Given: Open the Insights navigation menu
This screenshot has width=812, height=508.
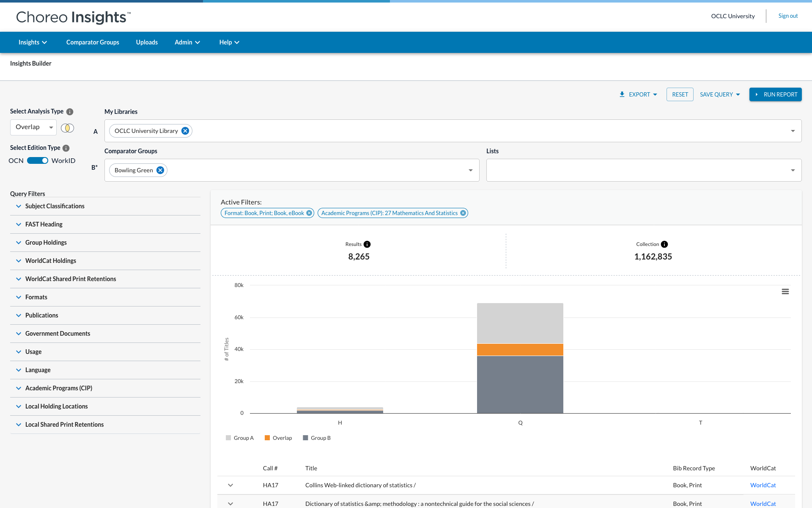Looking at the screenshot, I should pyautogui.click(x=33, y=42).
